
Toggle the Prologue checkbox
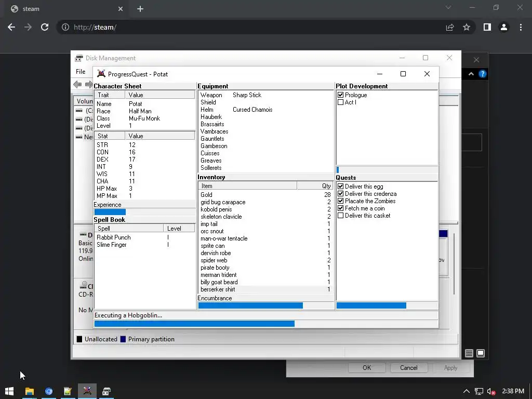341,95
